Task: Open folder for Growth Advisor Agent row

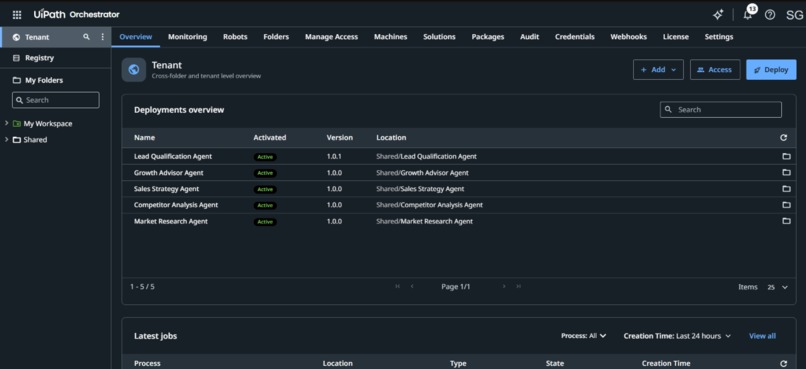Action: 786,173
